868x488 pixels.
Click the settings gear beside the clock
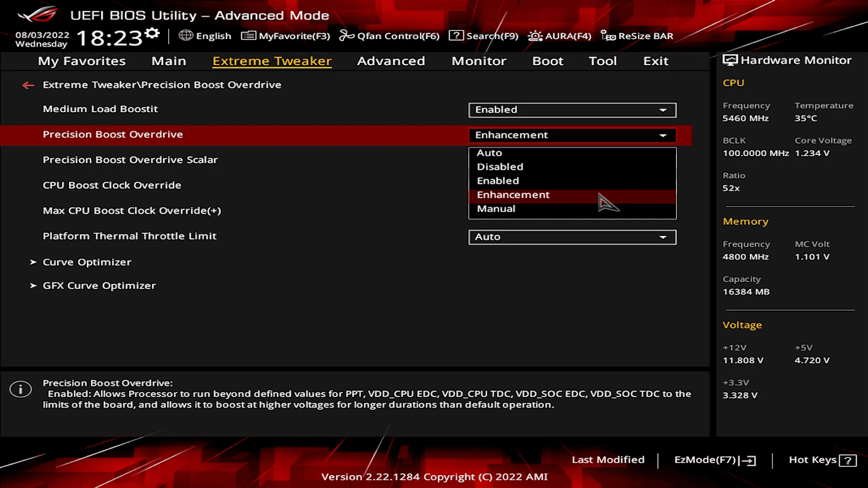[x=153, y=34]
